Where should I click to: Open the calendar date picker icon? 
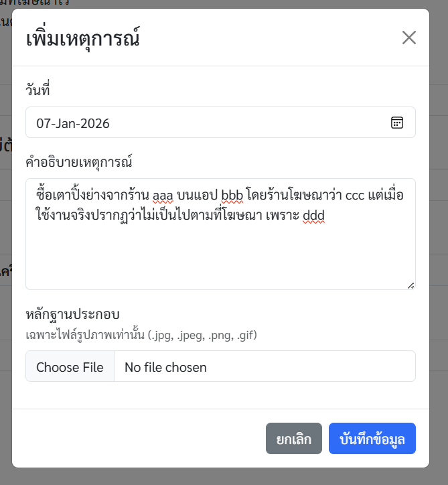click(x=397, y=123)
